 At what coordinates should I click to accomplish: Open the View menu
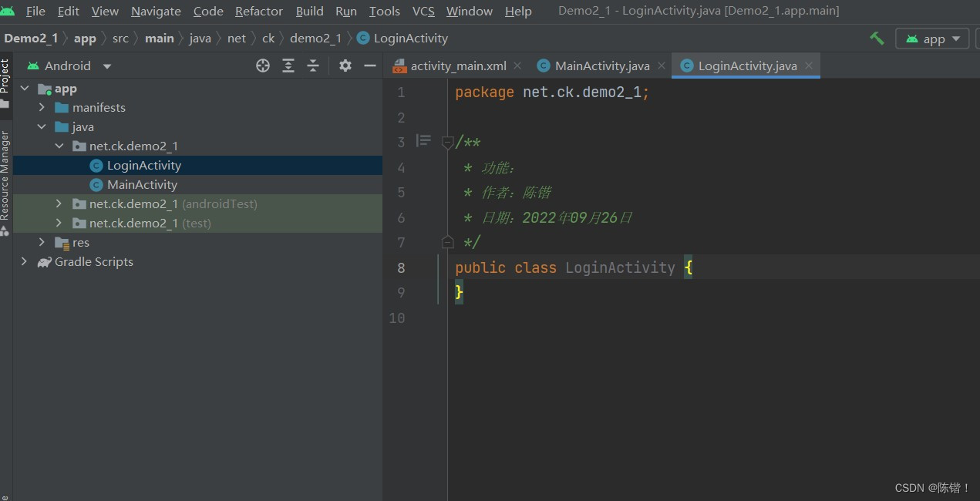(x=105, y=11)
